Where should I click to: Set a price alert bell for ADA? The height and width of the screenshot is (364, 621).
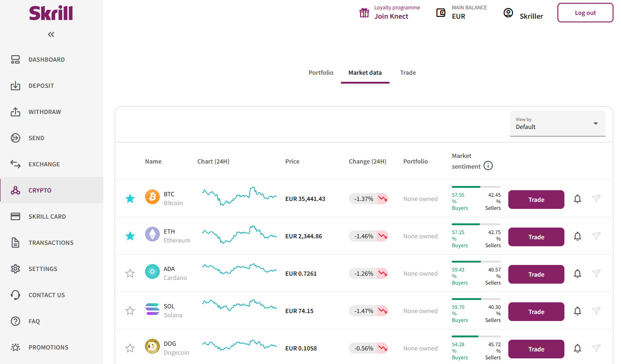pos(578,273)
